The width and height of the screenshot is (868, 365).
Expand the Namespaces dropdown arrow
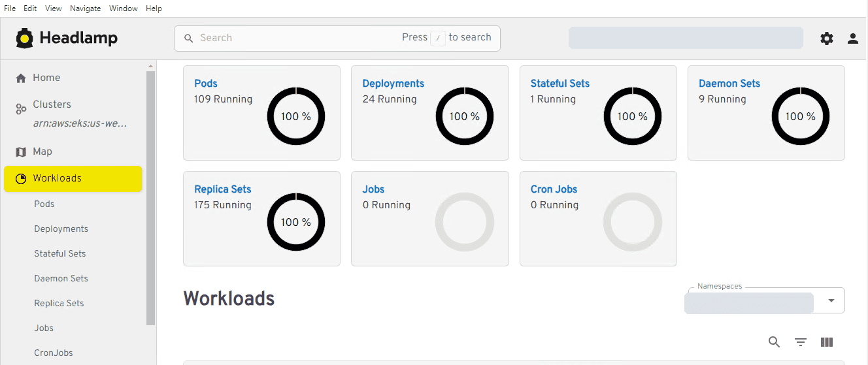pyautogui.click(x=831, y=300)
